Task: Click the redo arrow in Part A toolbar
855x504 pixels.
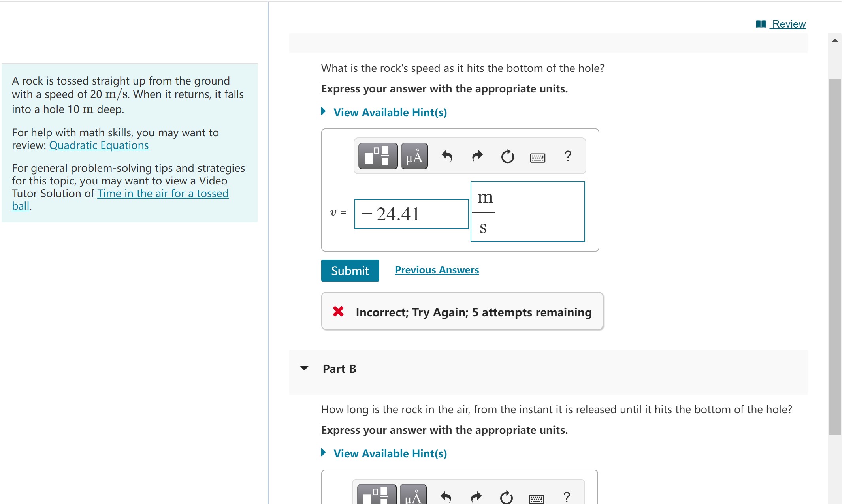Action: [477, 156]
